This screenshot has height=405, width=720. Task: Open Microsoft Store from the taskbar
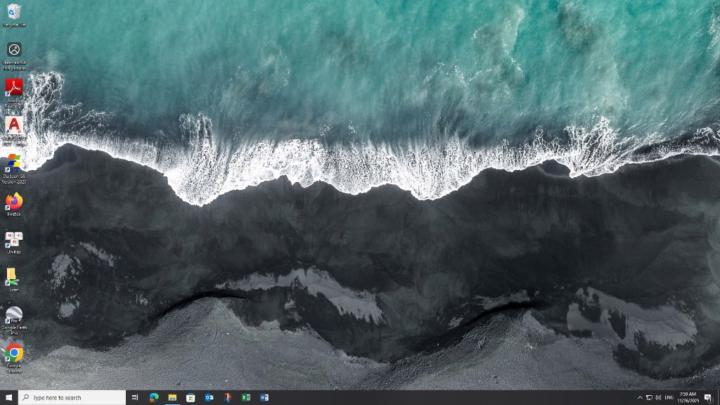tap(190, 397)
